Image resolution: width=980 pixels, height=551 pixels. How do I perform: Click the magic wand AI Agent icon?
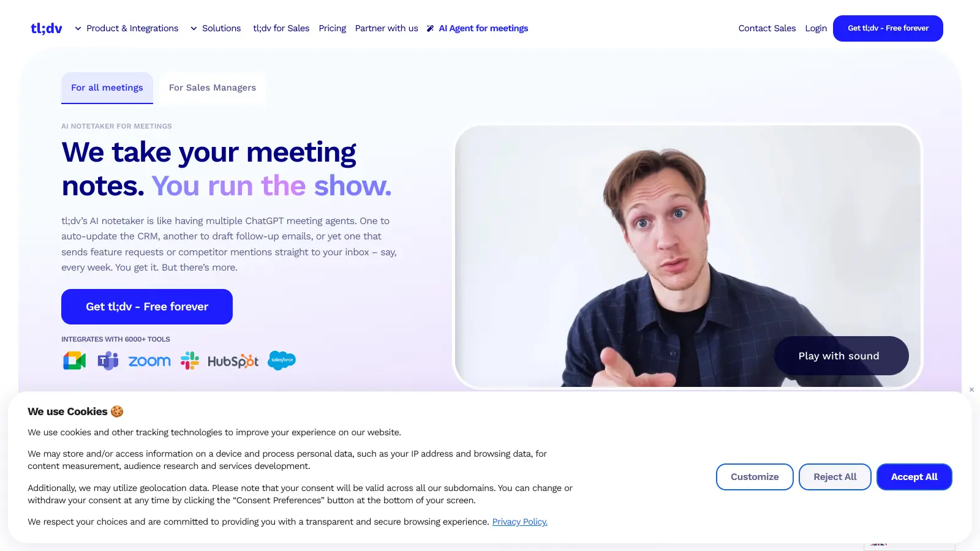pos(431,28)
